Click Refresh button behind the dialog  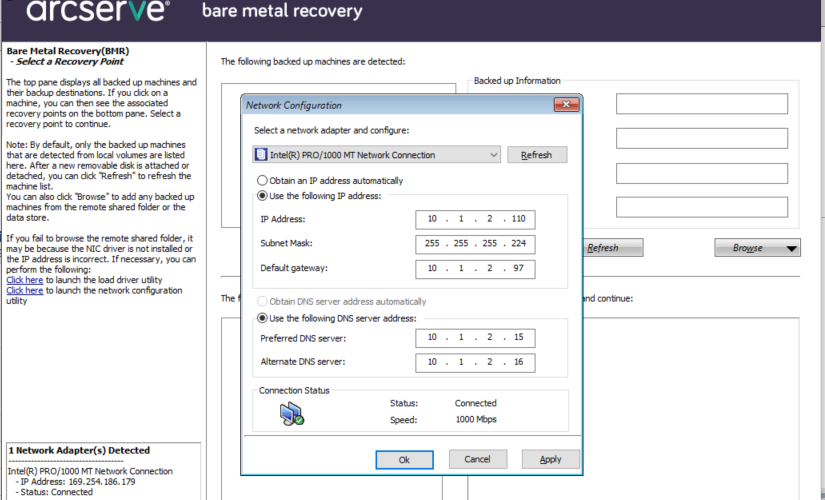pyautogui.click(x=612, y=247)
